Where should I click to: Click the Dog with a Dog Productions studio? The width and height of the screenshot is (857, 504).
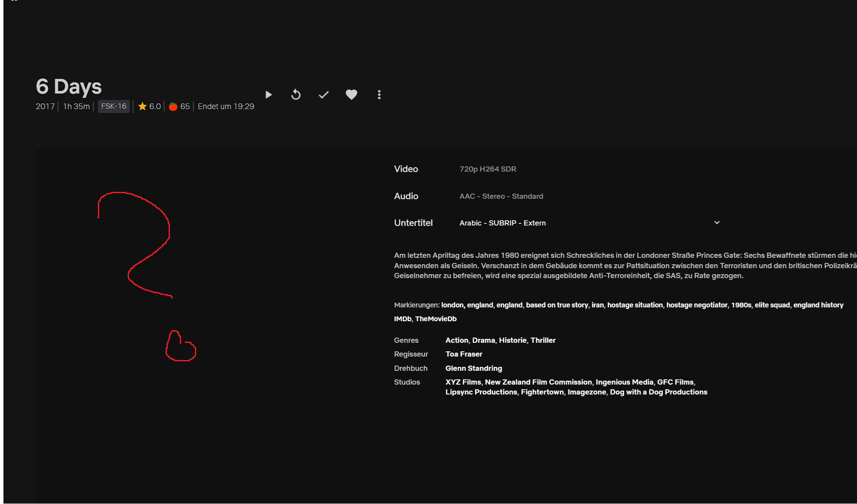658,392
